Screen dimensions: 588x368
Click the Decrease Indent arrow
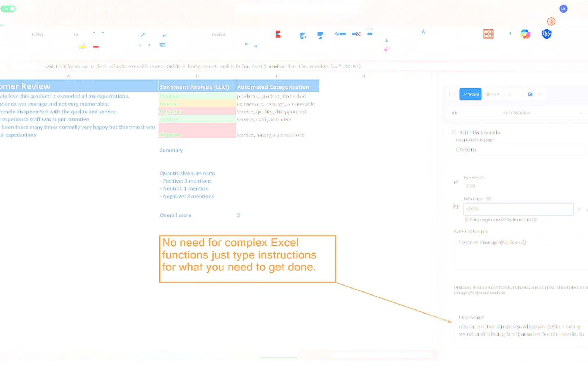(140, 45)
